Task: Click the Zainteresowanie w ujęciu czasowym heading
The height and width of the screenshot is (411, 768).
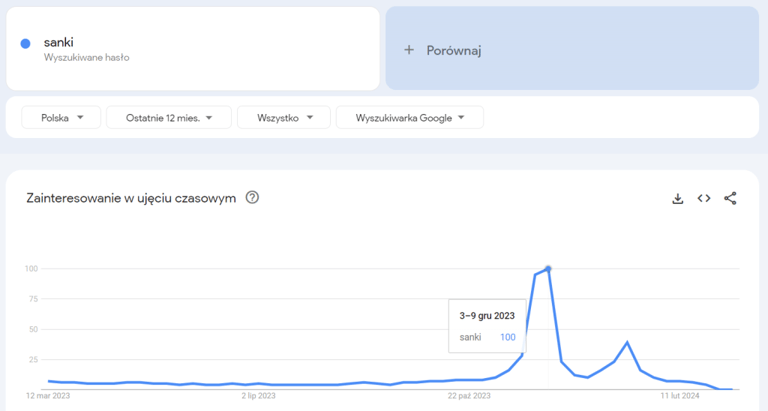Action: click(131, 198)
